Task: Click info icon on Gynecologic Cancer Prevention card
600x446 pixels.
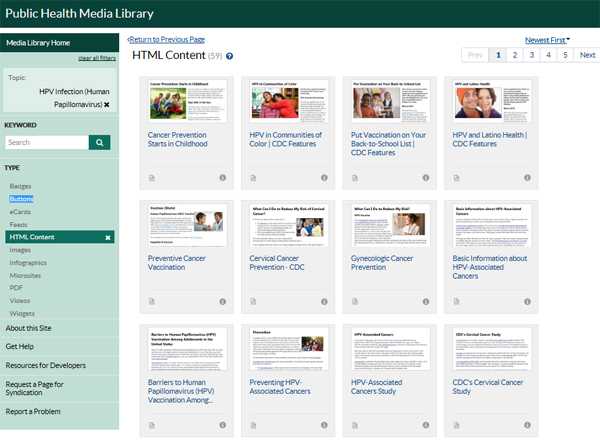Action: [425, 301]
